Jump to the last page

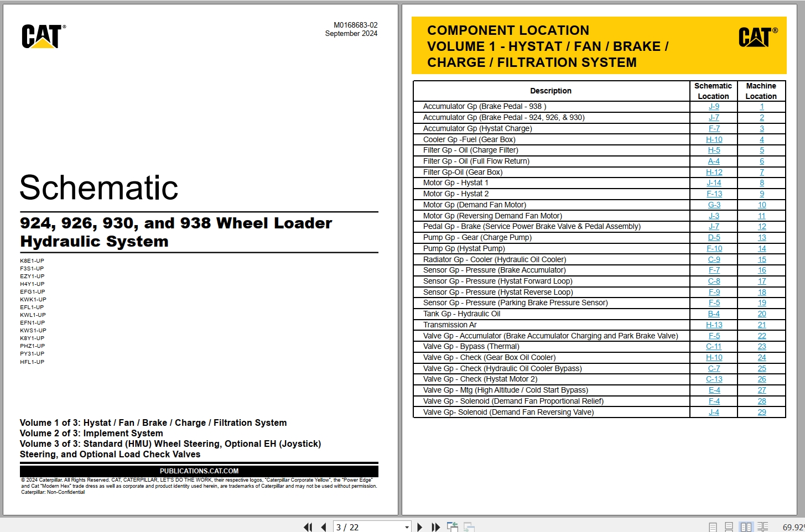tap(435, 527)
